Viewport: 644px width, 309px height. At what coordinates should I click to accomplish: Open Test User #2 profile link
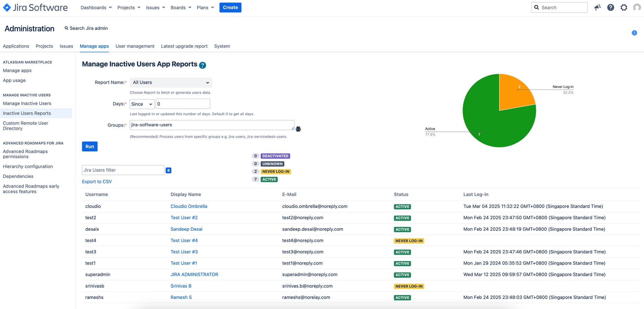click(x=184, y=218)
